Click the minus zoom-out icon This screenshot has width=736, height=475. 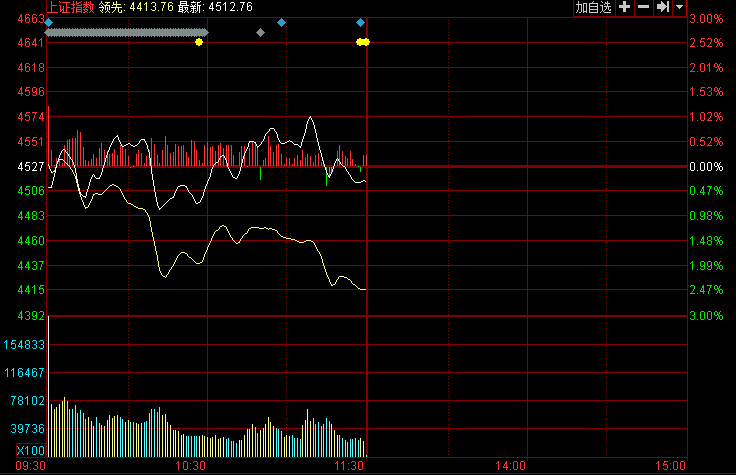(643, 7)
